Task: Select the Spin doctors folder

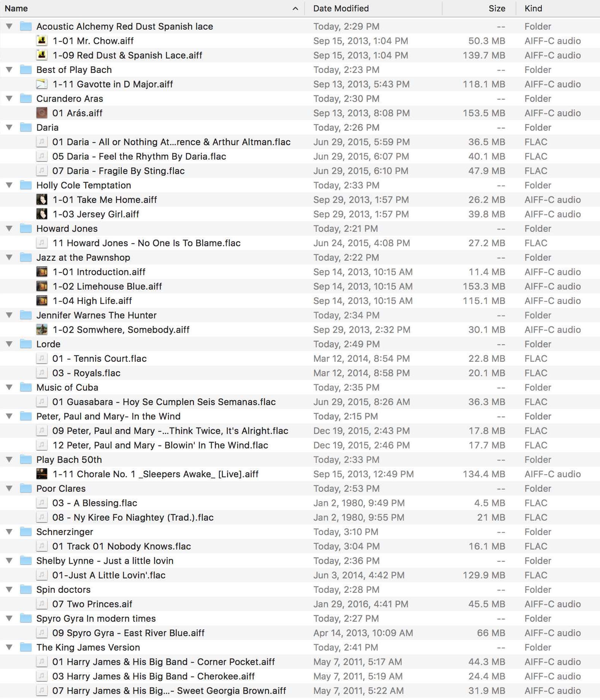Action: (x=300, y=589)
